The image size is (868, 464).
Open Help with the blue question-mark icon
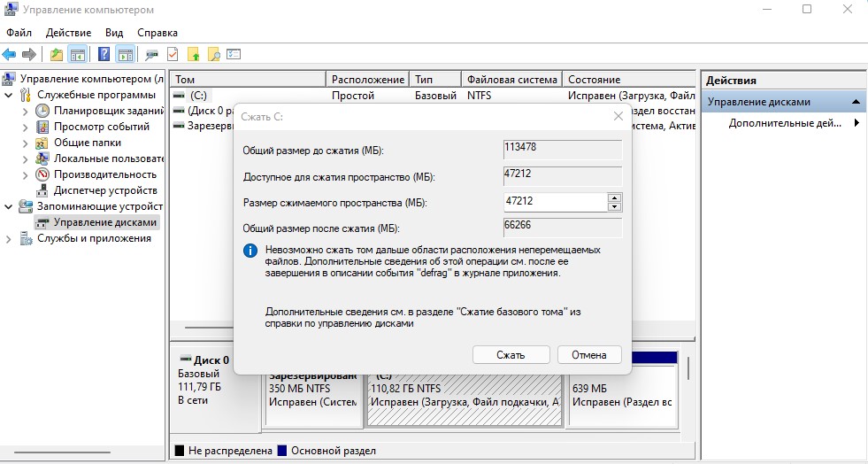click(x=104, y=54)
